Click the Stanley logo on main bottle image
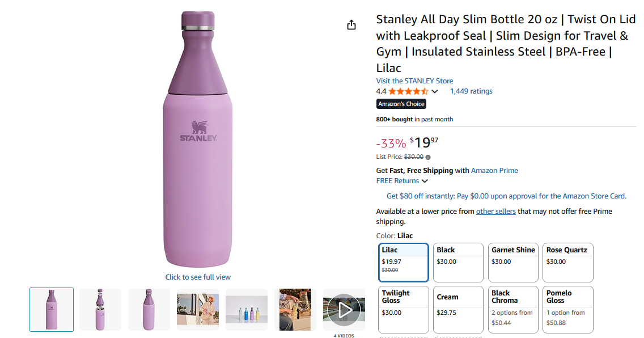The height and width of the screenshot is (338, 644). click(198, 132)
